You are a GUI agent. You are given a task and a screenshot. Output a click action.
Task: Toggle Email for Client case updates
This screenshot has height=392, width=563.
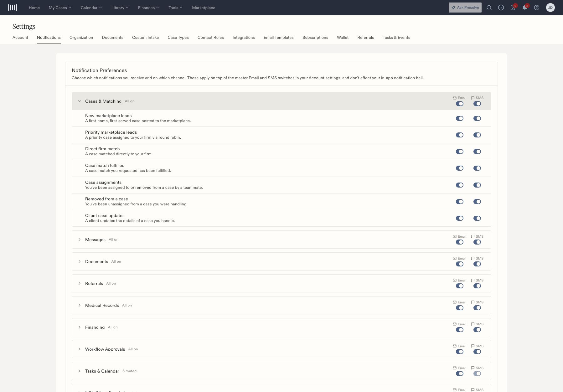[460, 218]
